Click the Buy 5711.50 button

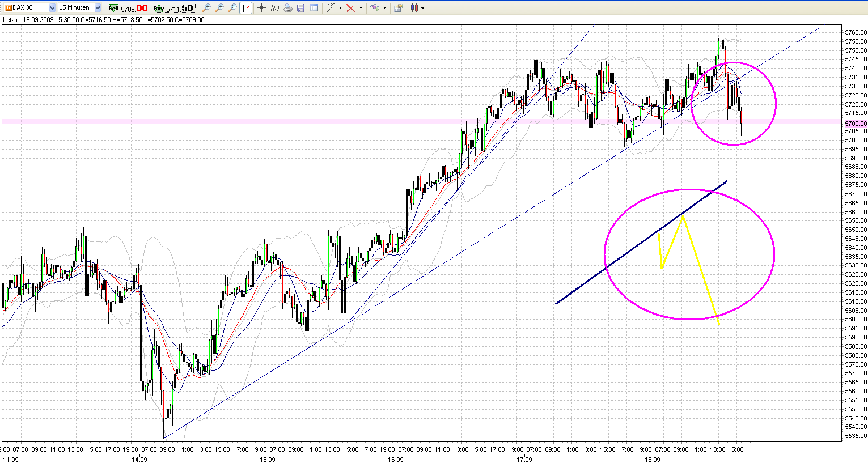pyautogui.click(x=173, y=8)
